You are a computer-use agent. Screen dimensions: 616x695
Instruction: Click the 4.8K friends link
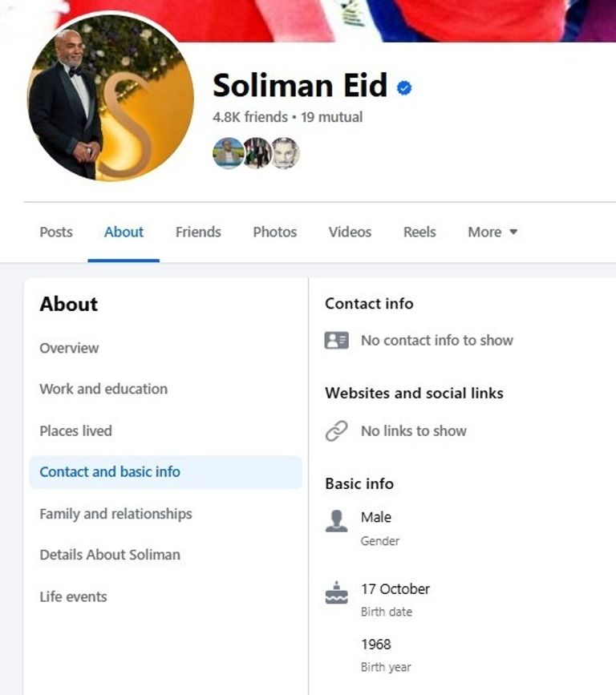point(249,117)
